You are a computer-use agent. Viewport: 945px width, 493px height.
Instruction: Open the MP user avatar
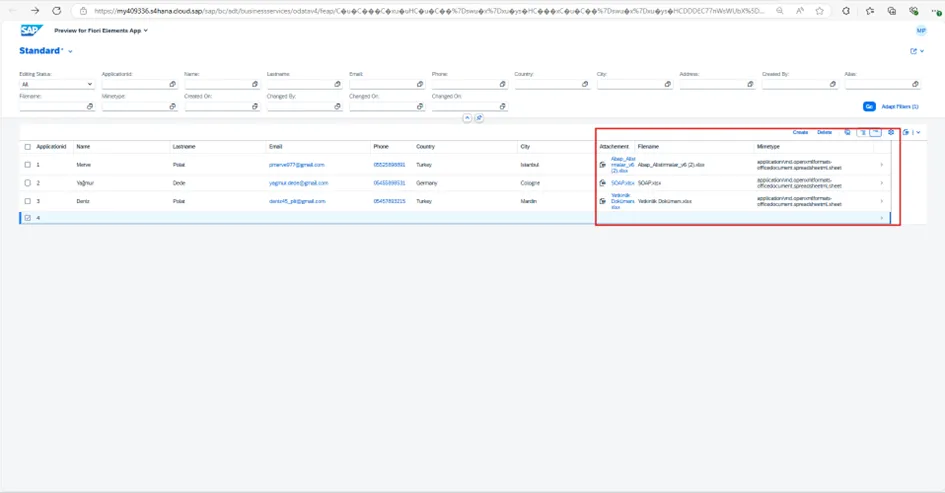coord(921,31)
